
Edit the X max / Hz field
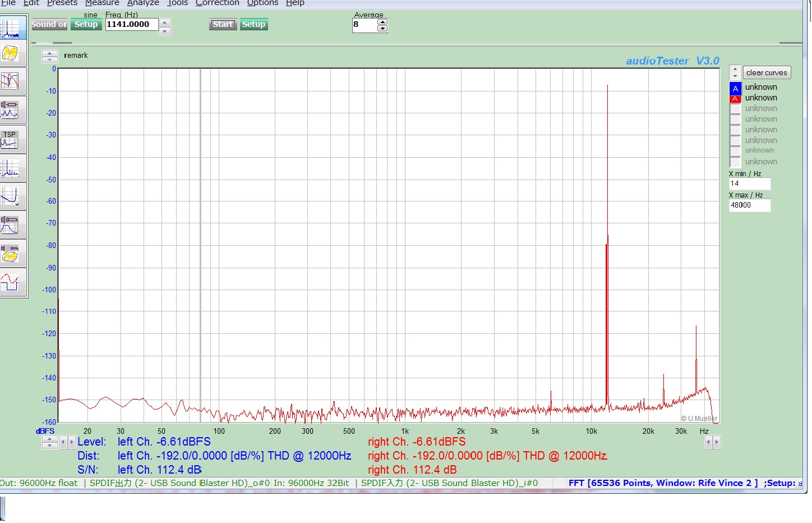[749, 205]
